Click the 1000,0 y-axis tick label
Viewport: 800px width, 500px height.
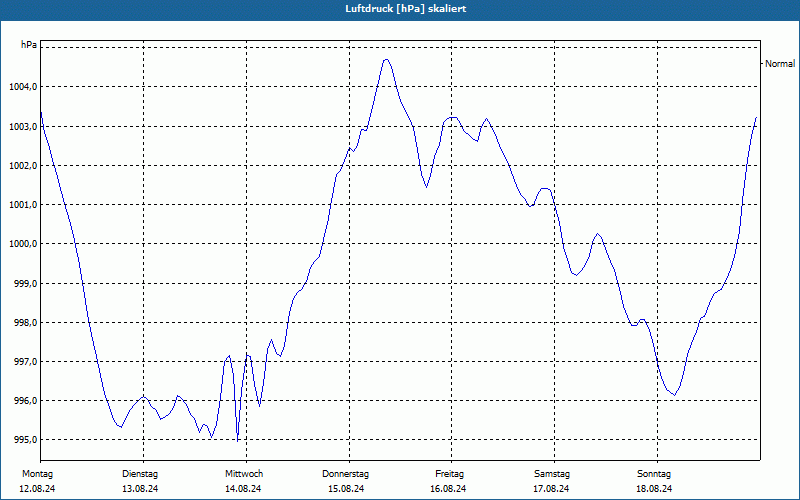[x=23, y=244]
